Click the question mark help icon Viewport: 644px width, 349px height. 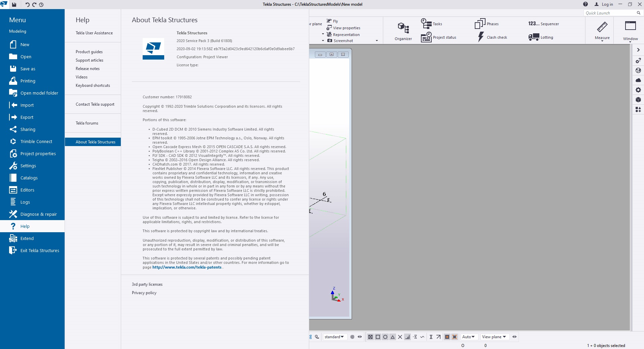pyautogui.click(x=585, y=4)
